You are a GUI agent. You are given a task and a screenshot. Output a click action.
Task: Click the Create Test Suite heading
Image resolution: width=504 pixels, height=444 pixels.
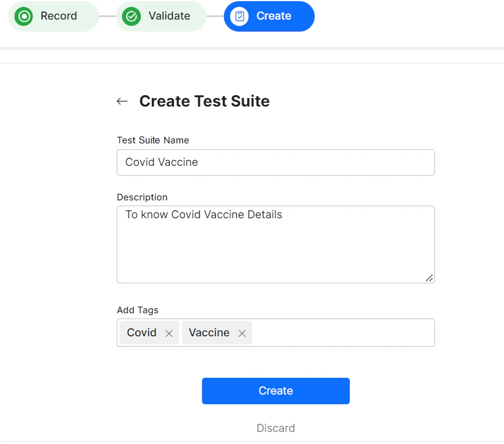[x=204, y=101]
